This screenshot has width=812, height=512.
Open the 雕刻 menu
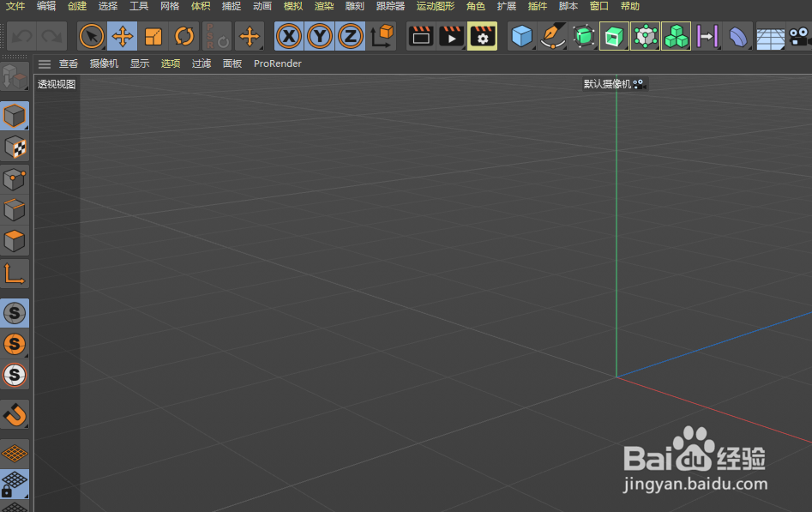[355, 6]
